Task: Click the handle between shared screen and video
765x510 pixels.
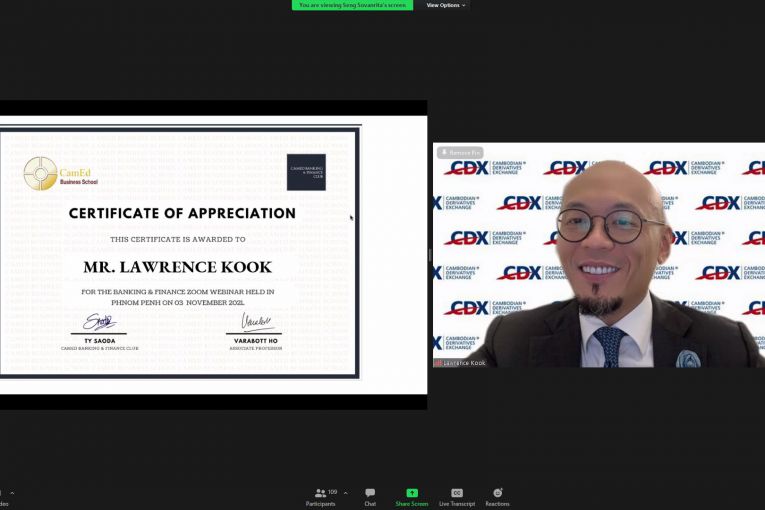Action: 430,255
